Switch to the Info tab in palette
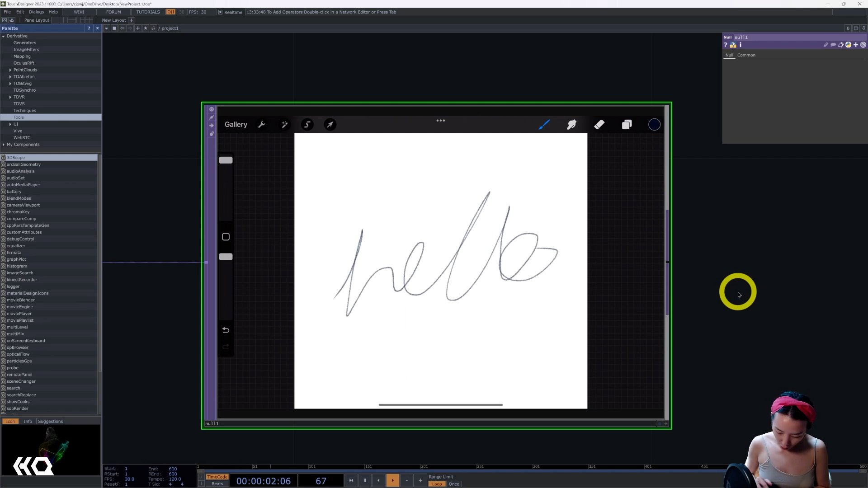The image size is (868, 488). [x=28, y=422]
